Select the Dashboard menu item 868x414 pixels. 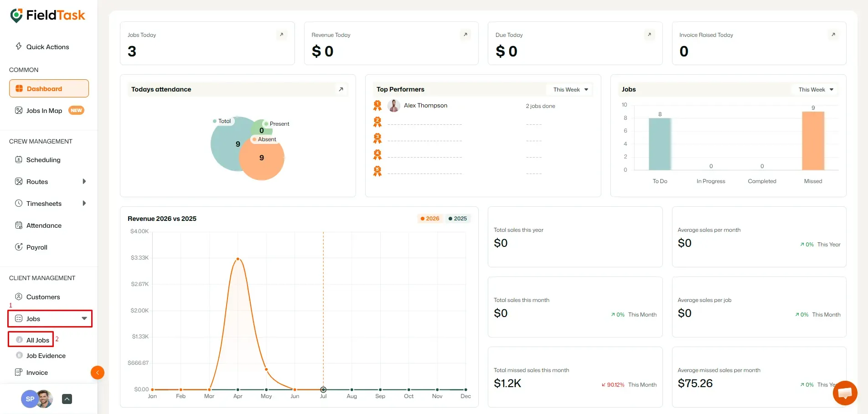(x=49, y=88)
